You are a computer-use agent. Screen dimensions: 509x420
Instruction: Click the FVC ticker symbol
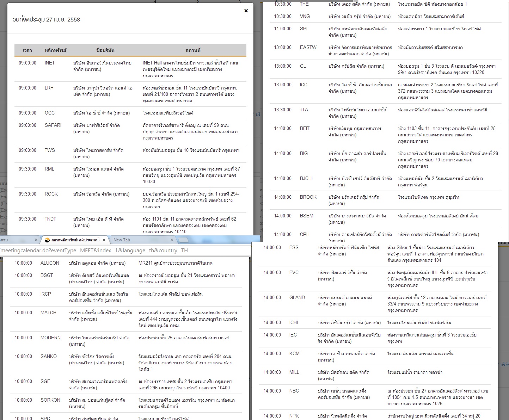[294, 273]
